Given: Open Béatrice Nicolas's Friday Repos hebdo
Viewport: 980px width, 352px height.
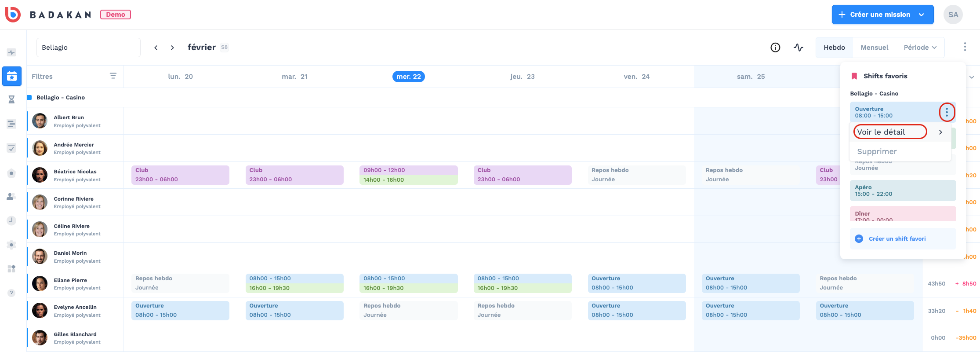Looking at the screenshot, I should tap(637, 175).
